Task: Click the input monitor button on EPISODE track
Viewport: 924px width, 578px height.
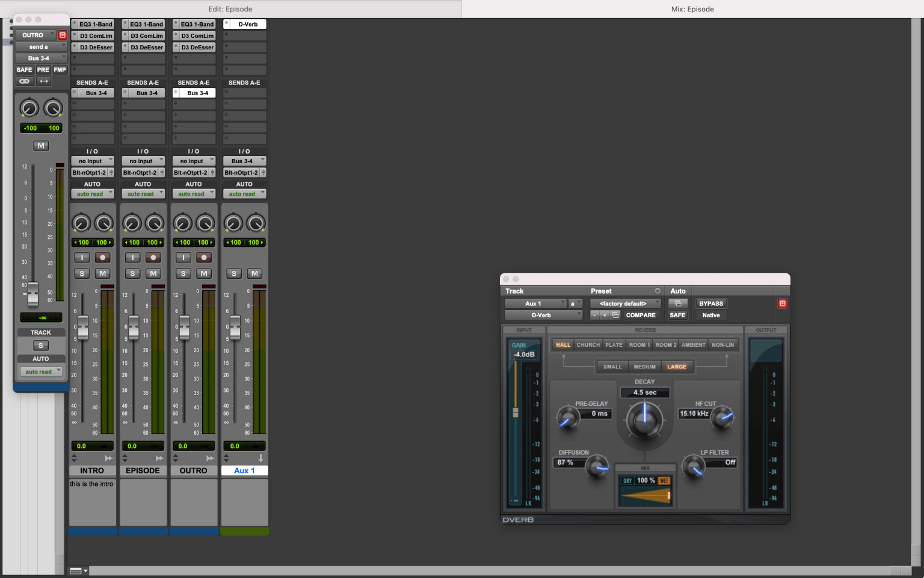Action: point(132,258)
